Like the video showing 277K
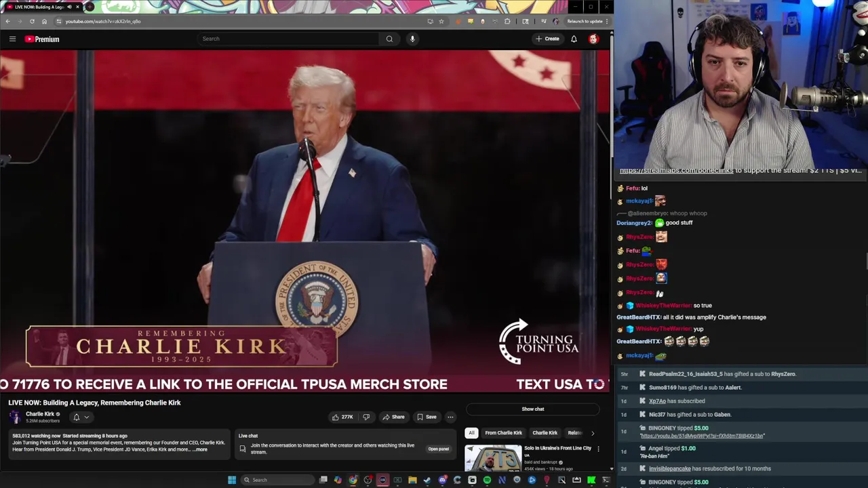Viewport: 868px width, 488px height. (x=342, y=417)
